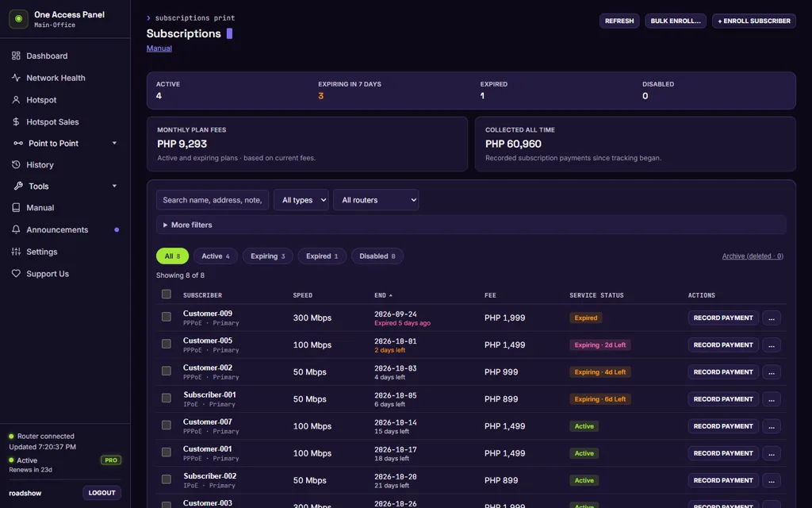This screenshot has height=508, width=812.
Task: Open the Archive (deleted) link
Action: (753, 256)
